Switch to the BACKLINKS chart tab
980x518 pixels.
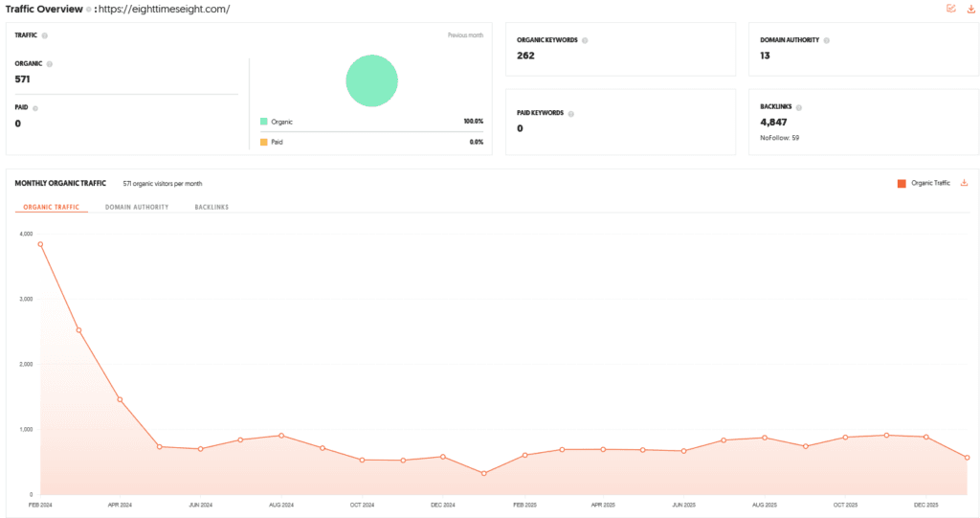212,207
